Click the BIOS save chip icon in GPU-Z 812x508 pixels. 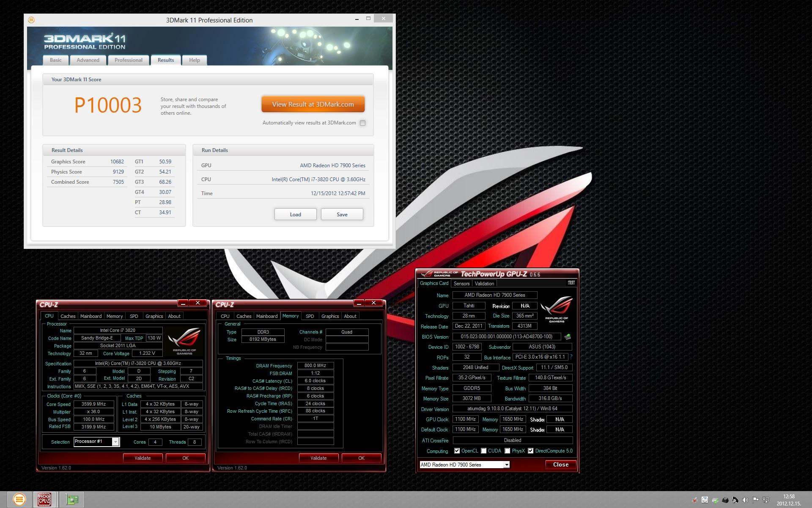[568, 337]
